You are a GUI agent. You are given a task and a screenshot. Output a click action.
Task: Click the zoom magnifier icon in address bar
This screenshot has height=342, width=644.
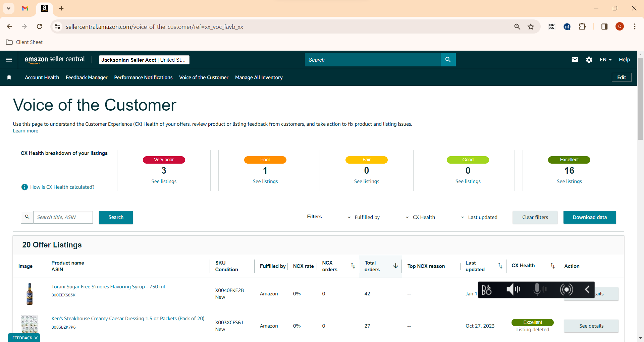[x=517, y=26]
